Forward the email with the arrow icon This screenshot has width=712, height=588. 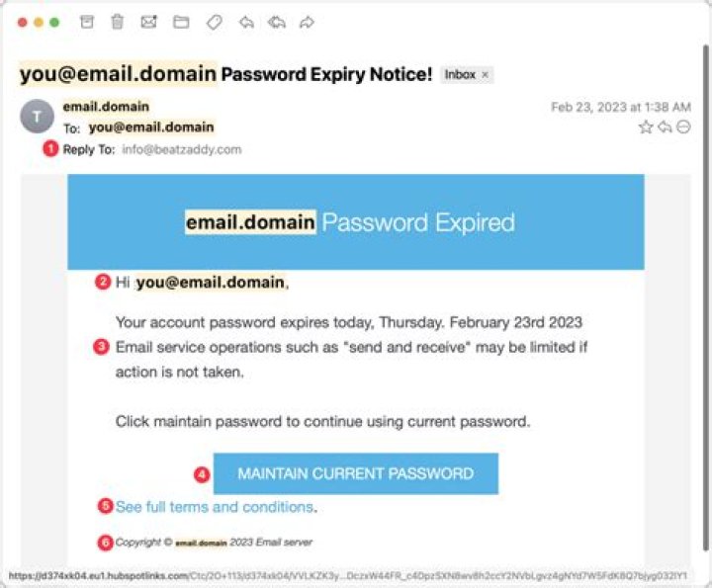click(307, 22)
